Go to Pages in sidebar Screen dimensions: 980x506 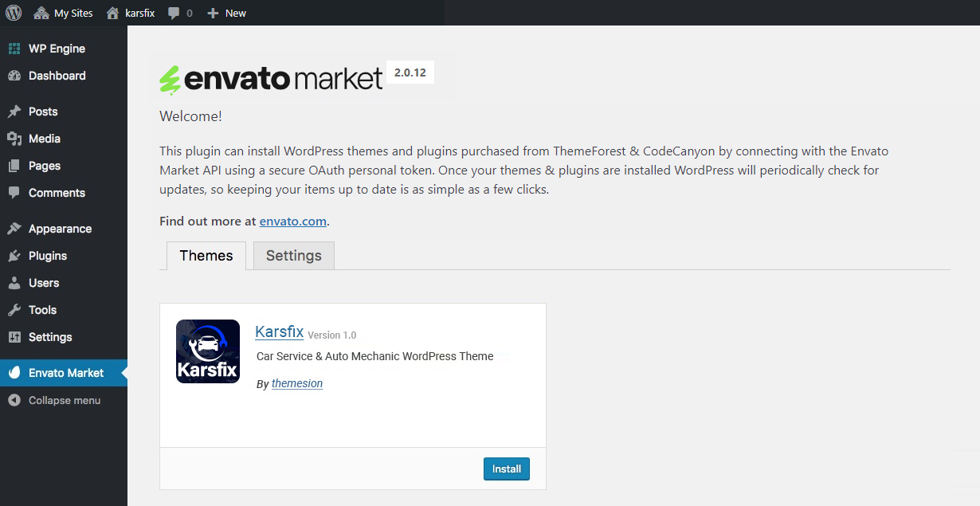pos(44,166)
